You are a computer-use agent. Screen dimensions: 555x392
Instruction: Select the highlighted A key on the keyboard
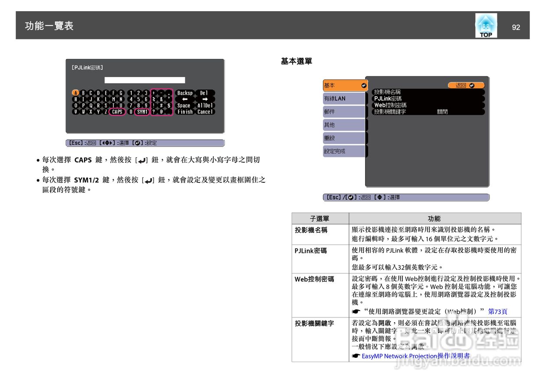[76, 93]
